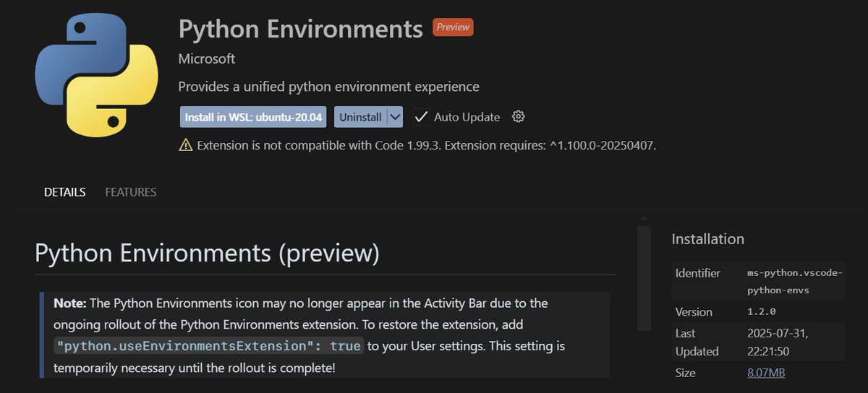The image size is (868, 393).
Task: Select the DETAILS tab
Action: click(64, 192)
